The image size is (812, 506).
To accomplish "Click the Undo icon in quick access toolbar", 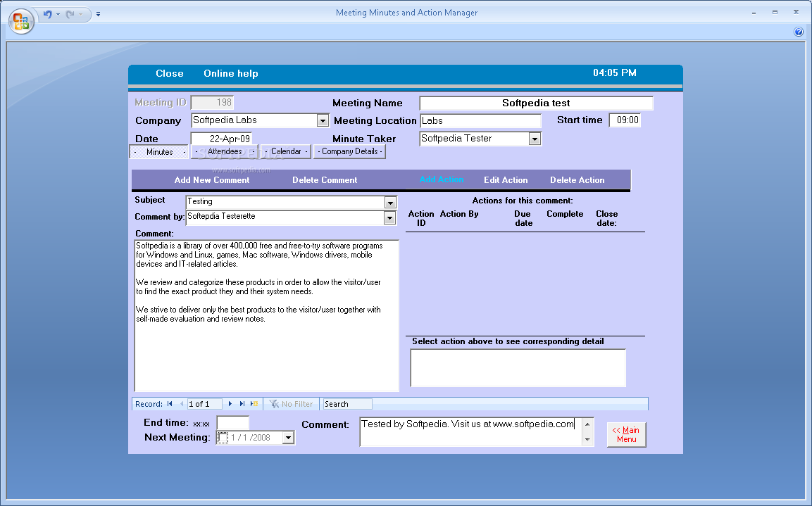I will click(48, 14).
